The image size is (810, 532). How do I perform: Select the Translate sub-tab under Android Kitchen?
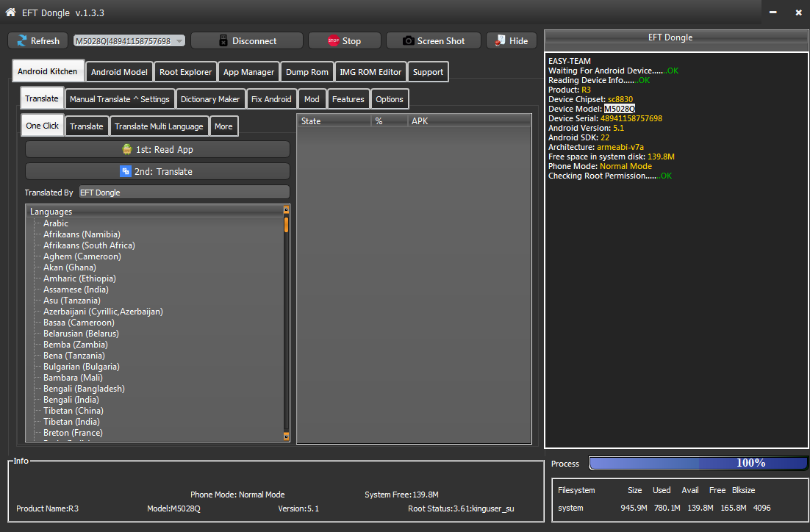pos(42,98)
